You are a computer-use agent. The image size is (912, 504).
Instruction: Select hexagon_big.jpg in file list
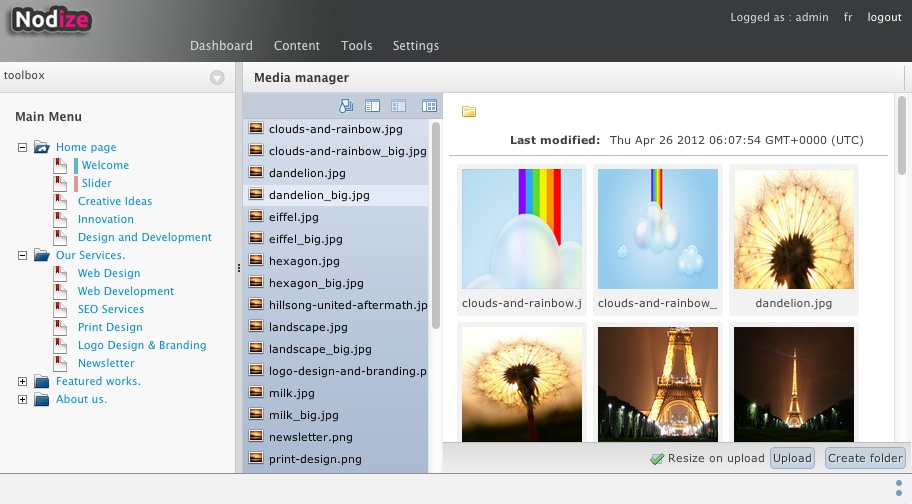[336, 283]
